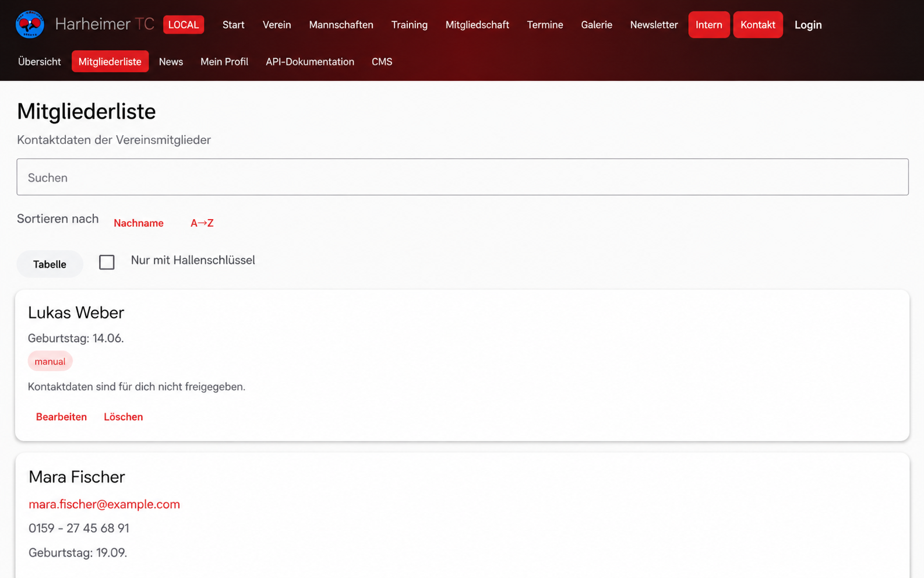View the Galerie page

[x=597, y=25]
